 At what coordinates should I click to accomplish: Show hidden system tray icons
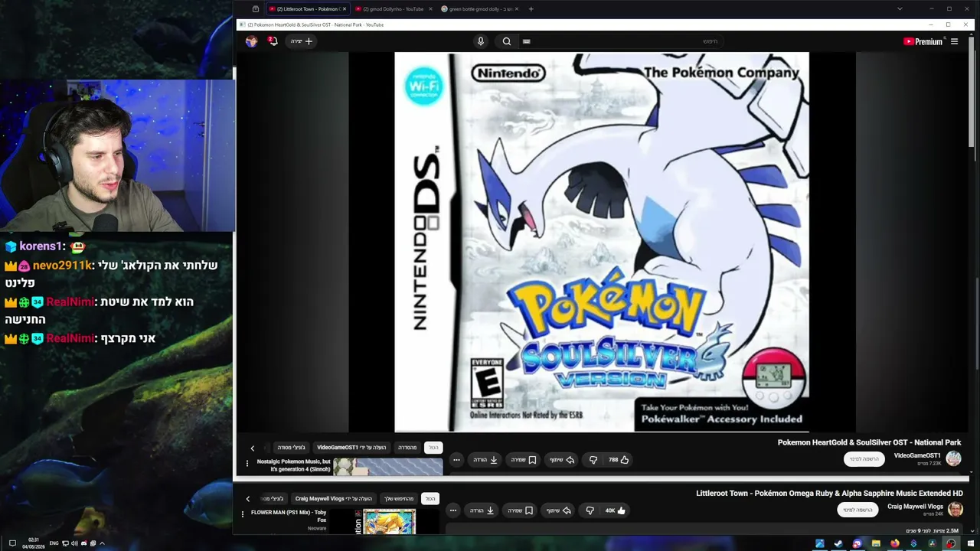pyautogui.click(x=102, y=543)
